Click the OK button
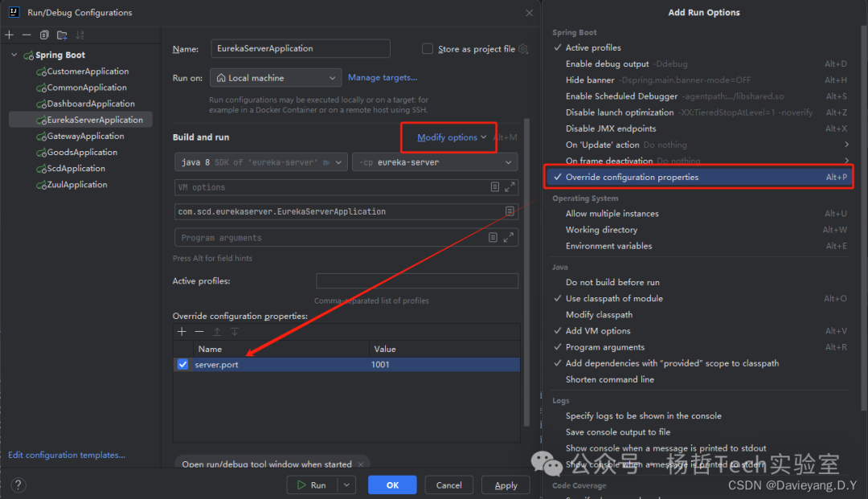The height and width of the screenshot is (499, 868). (392, 485)
